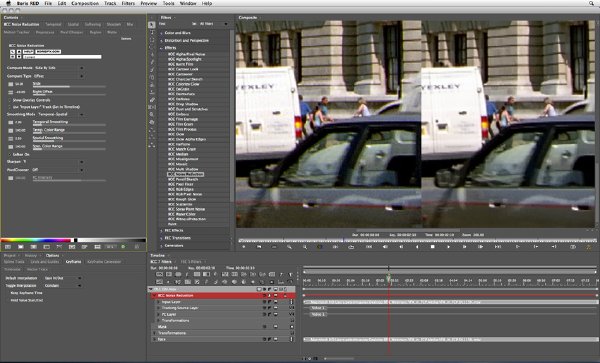Enable the Keep Keyframe Time checkbox
600x363 pixels.
(x=7, y=293)
